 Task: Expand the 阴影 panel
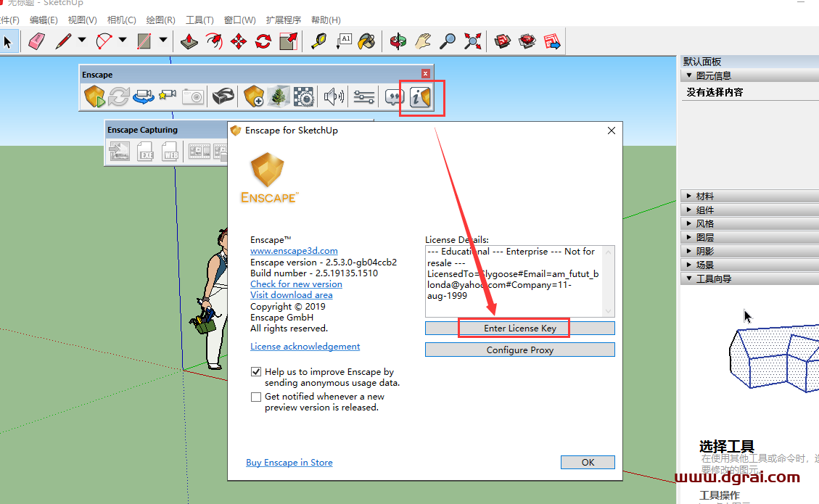(689, 251)
